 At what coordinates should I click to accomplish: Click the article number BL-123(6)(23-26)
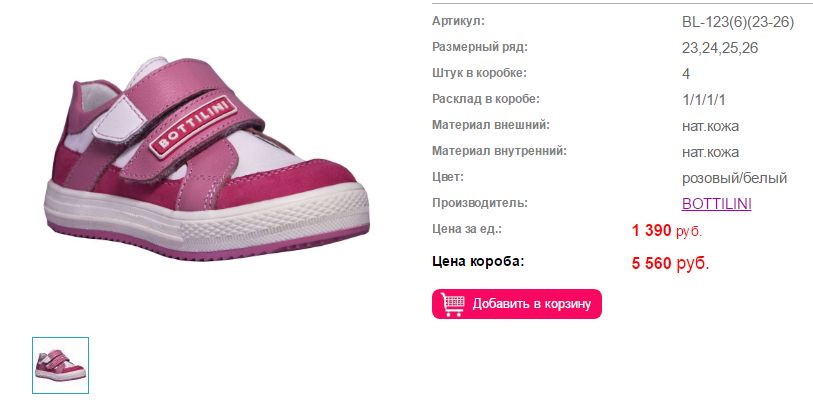[x=738, y=22]
